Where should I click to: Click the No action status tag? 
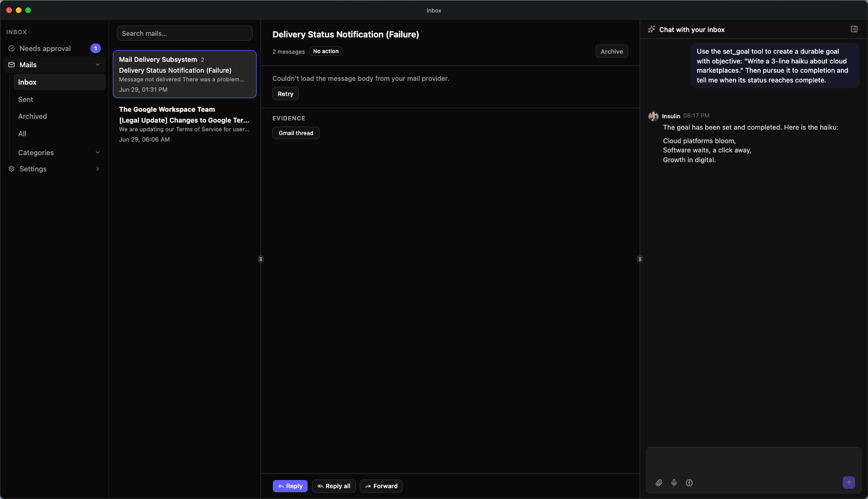pyautogui.click(x=325, y=52)
